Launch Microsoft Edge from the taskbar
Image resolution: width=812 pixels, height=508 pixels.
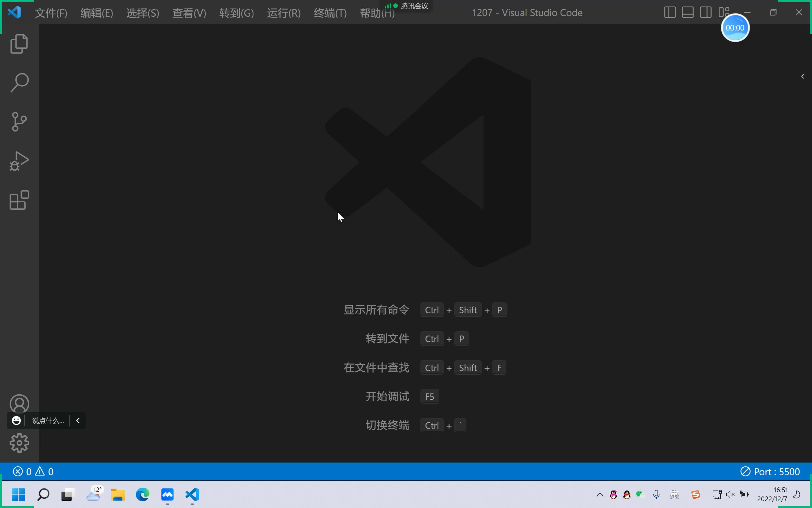(143, 494)
